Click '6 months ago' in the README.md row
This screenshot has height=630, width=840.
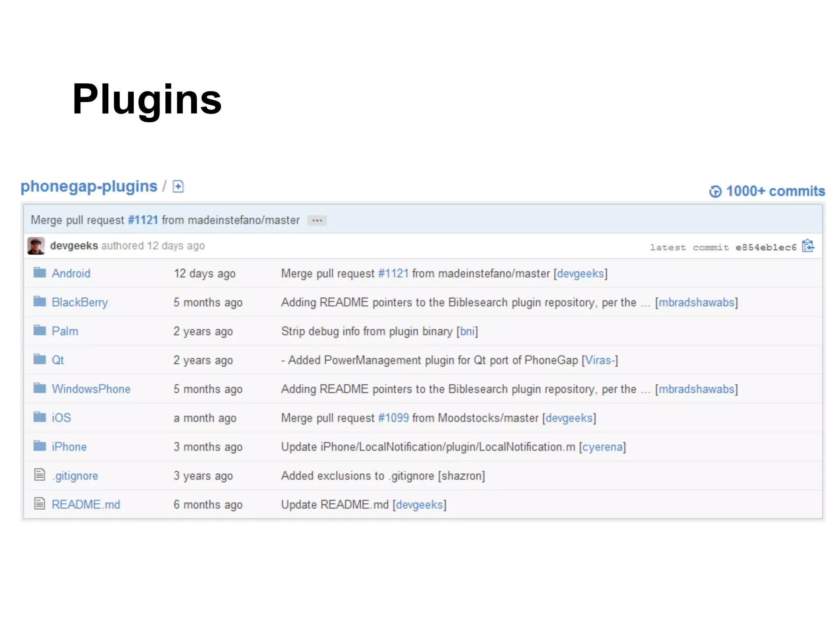point(208,505)
